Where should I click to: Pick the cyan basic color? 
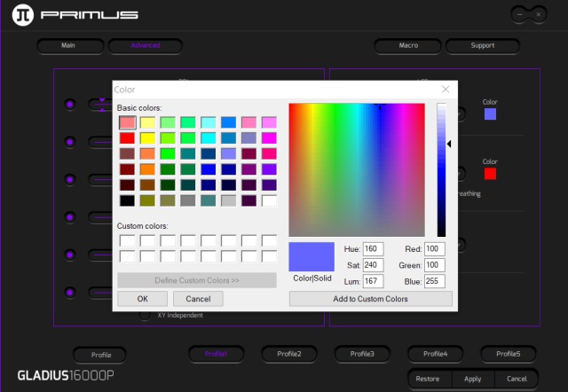click(x=209, y=137)
